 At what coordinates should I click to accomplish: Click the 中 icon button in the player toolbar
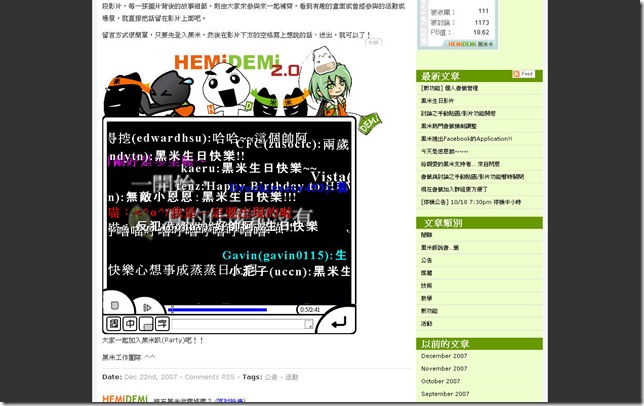(x=130, y=324)
